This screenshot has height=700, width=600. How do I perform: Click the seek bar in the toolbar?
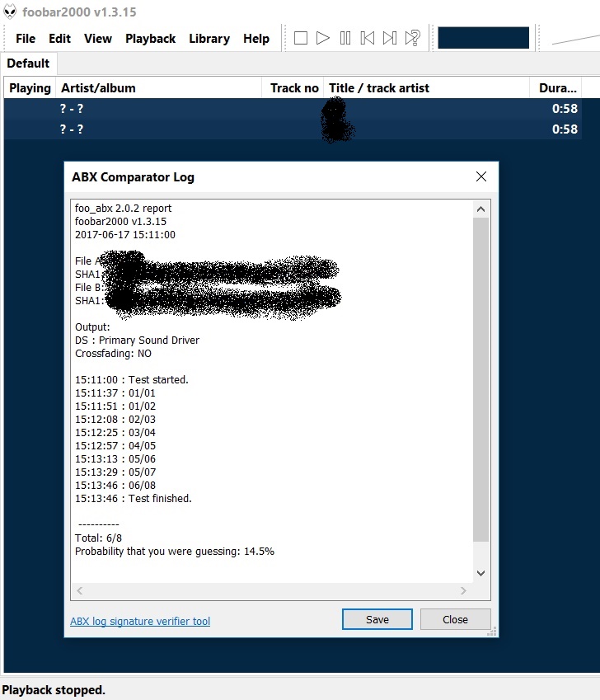[x=483, y=38]
